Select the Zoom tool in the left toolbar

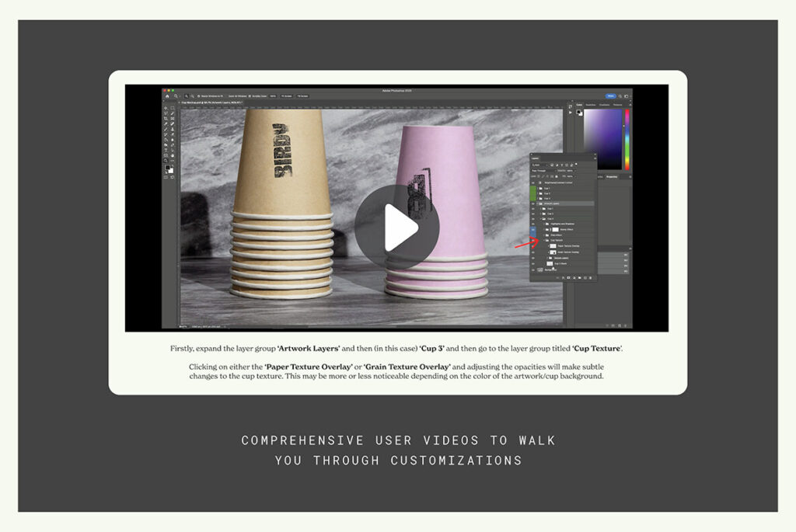point(166,160)
